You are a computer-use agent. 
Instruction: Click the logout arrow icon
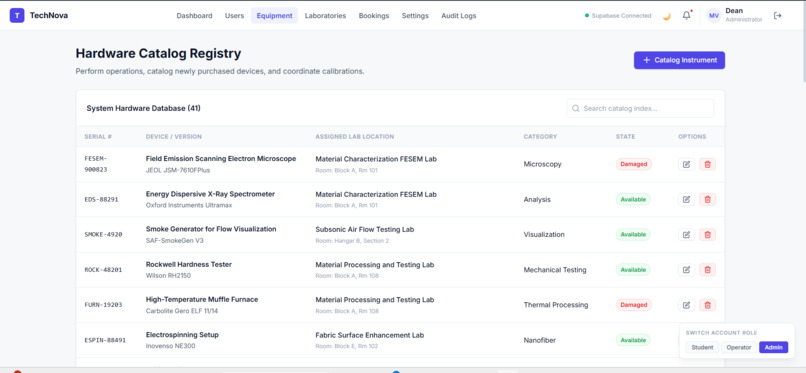tap(778, 15)
